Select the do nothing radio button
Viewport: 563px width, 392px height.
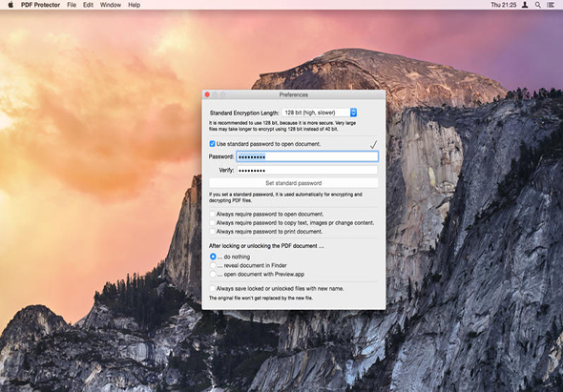pos(213,257)
